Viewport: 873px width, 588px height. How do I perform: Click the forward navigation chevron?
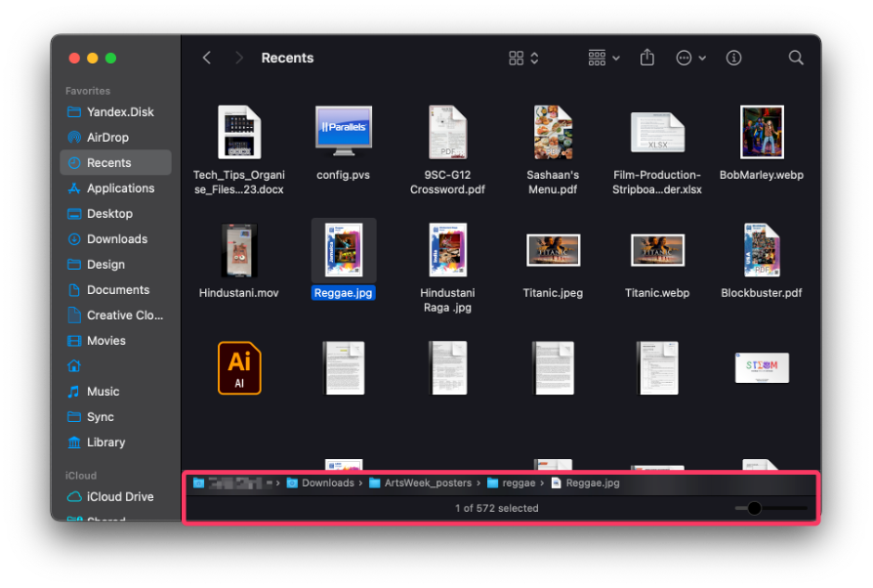[239, 58]
